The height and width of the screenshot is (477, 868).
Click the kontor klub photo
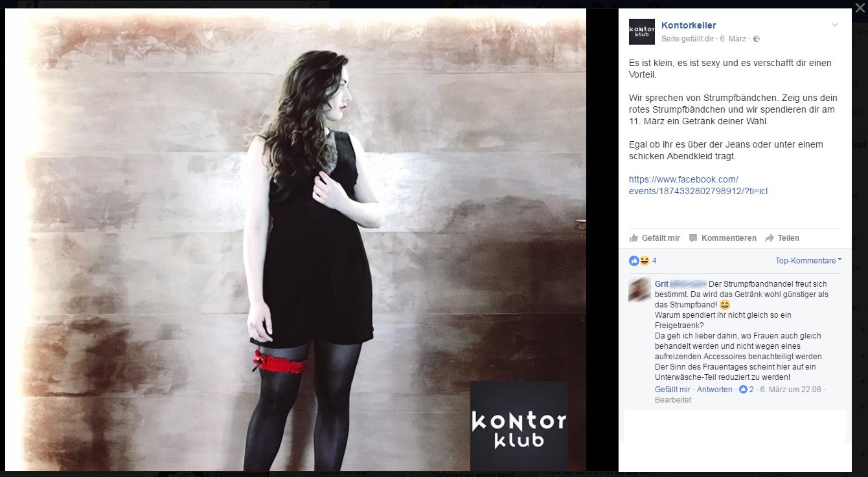295,239
